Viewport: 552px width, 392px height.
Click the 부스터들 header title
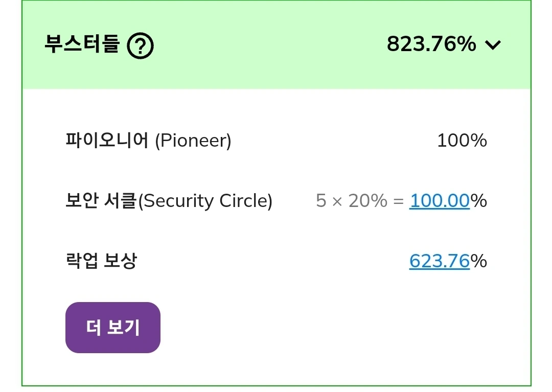click(82, 44)
